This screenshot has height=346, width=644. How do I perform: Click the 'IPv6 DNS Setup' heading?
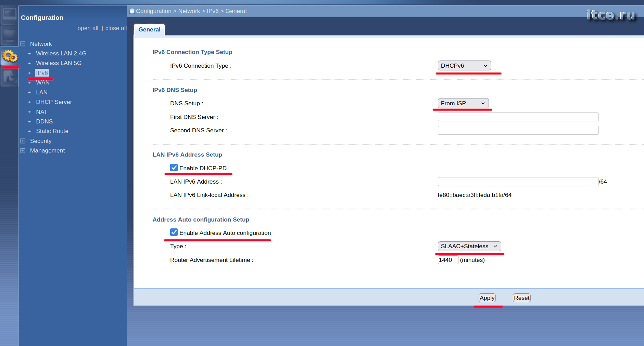click(175, 90)
